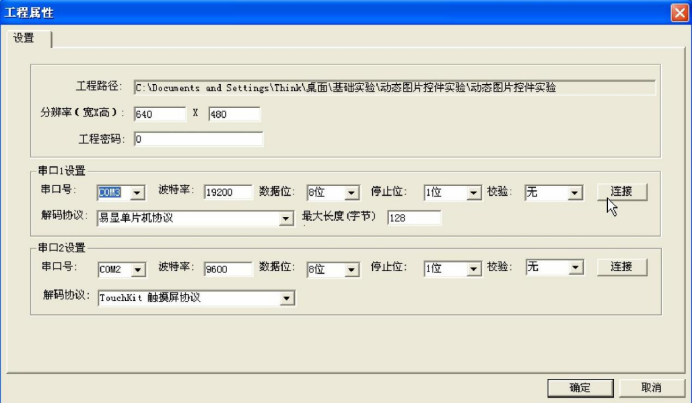This screenshot has height=404, width=692.
Task: Edit the 串口1 波特率 field 19200
Action: 228,193
